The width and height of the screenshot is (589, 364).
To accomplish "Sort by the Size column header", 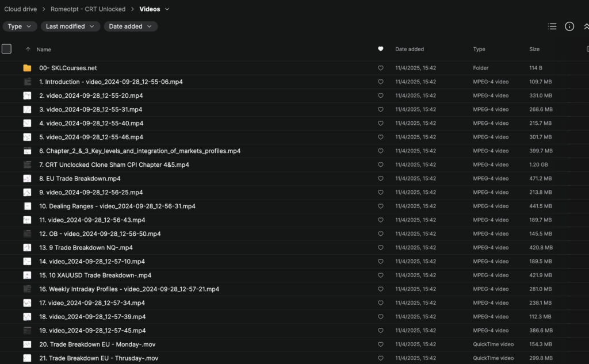I will click(x=534, y=49).
